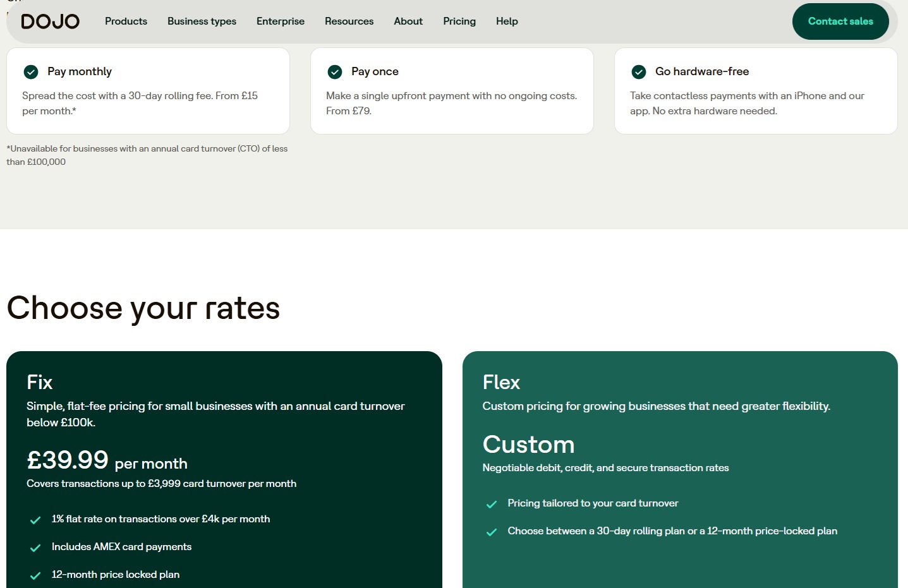Click the Contact sales button
This screenshot has width=908, height=588.
tap(840, 21)
